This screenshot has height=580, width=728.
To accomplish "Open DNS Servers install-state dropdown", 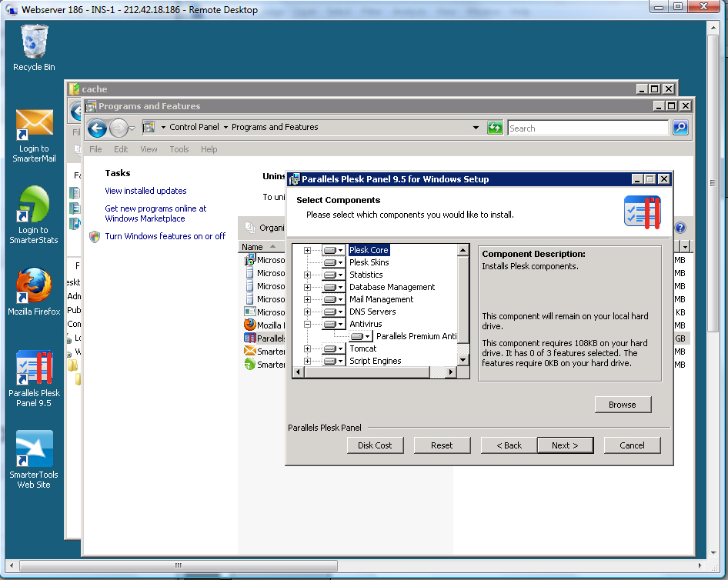I will (333, 312).
